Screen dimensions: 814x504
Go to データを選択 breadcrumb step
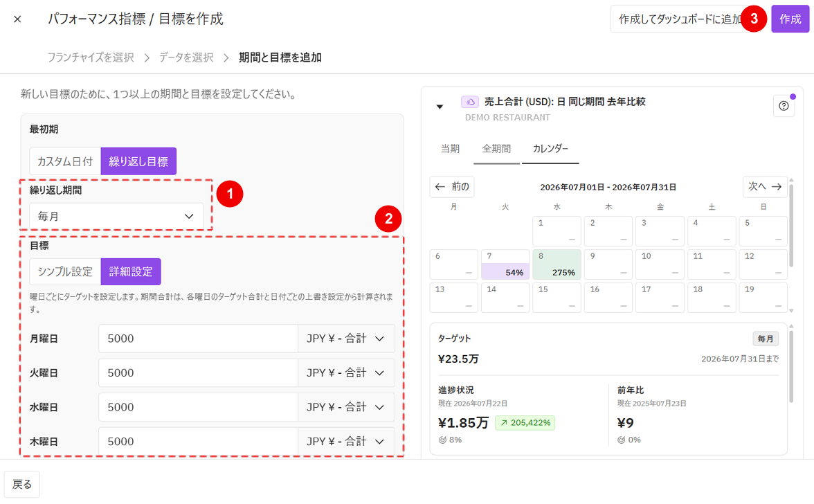(186, 57)
